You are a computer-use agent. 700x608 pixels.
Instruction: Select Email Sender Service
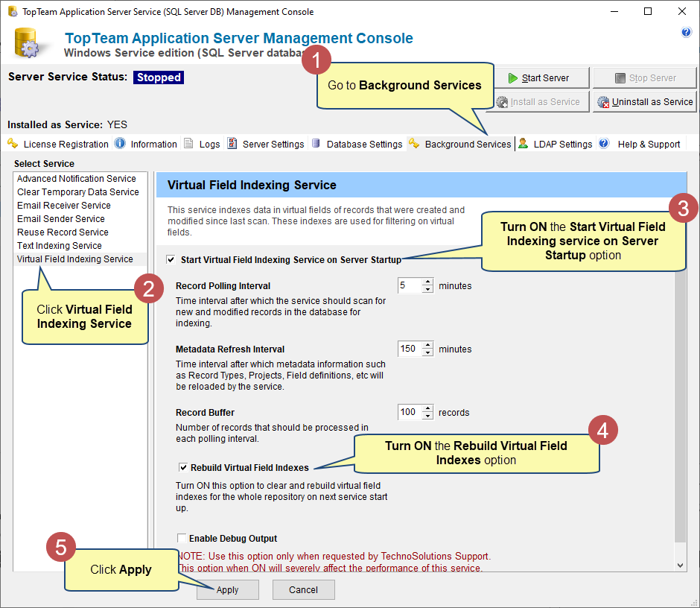[x=80, y=219]
